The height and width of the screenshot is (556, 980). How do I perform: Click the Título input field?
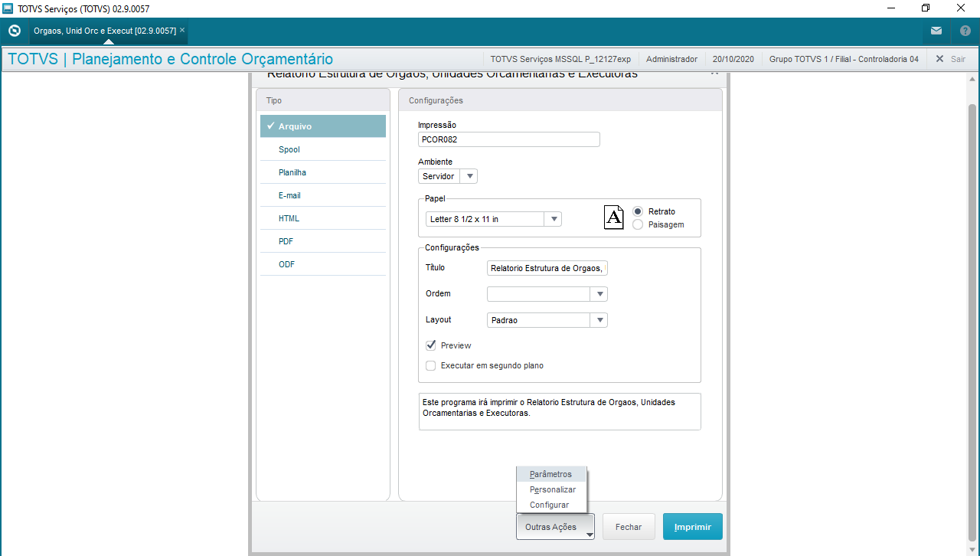pos(547,268)
